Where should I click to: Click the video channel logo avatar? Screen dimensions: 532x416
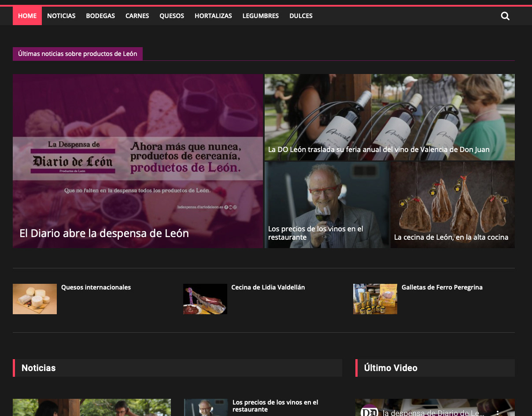coord(369,411)
